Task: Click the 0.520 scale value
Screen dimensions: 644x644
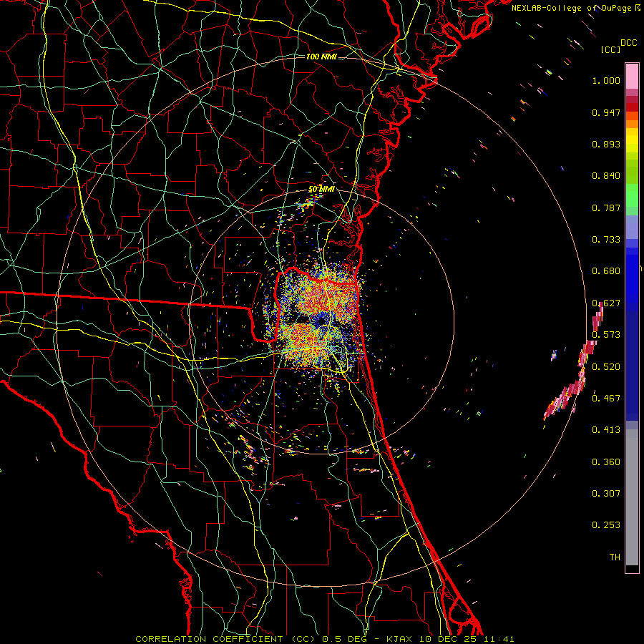Action: [606, 366]
